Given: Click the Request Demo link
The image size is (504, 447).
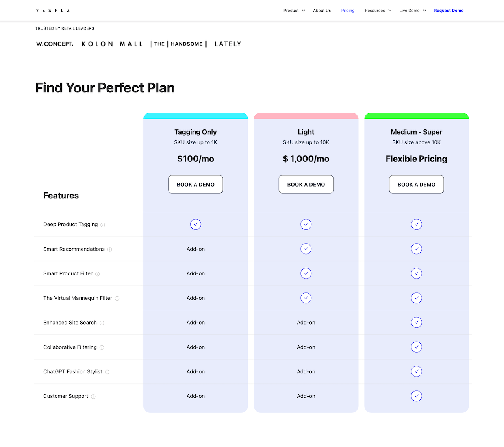Looking at the screenshot, I should 448,11.
